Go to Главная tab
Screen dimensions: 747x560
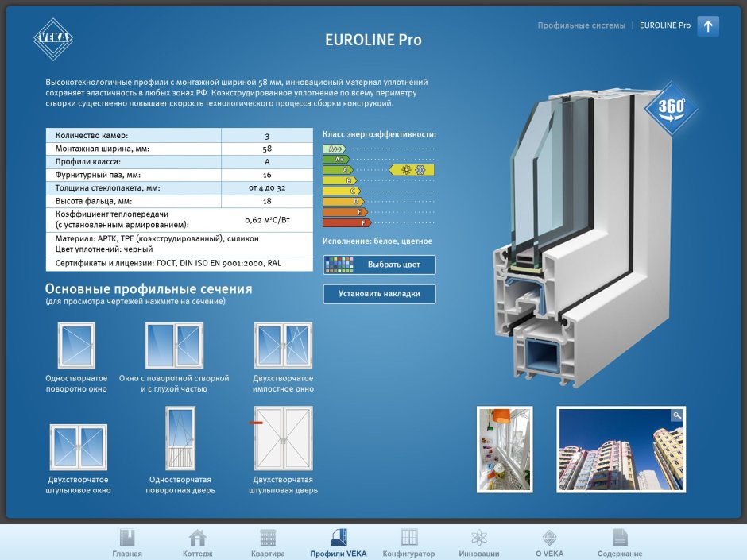tap(127, 543)
